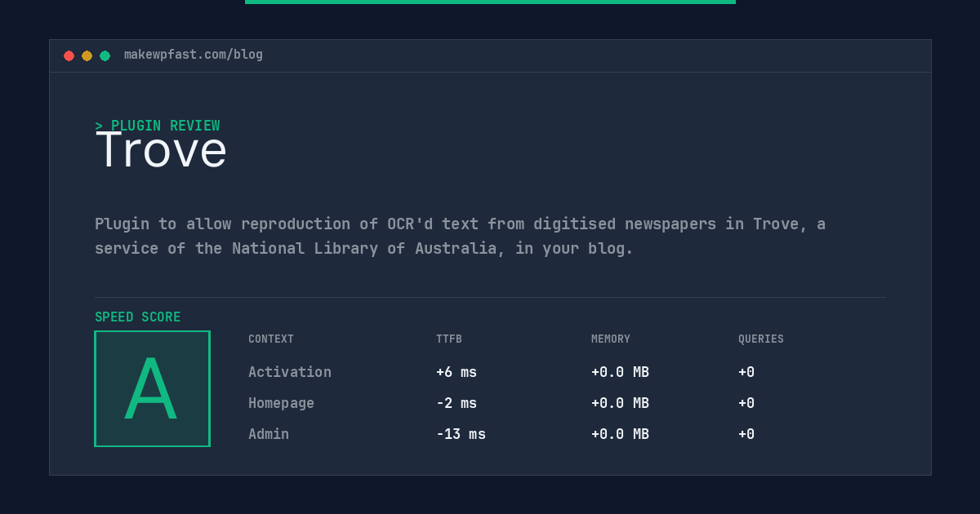The height and width of the screenshot is (514, 980).
Task: Click the 'SPEED SCORE' label
Action: pos(138,317)
